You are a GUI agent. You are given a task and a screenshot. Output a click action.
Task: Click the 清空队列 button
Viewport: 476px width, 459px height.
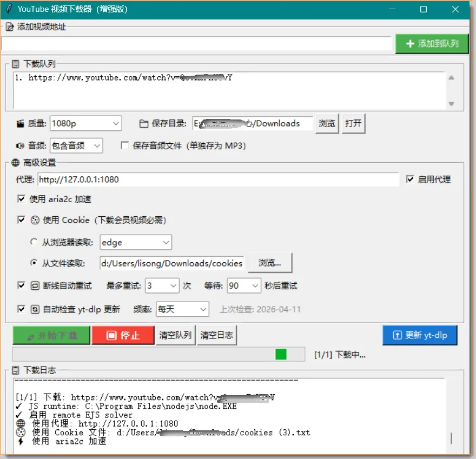(175, 335)
